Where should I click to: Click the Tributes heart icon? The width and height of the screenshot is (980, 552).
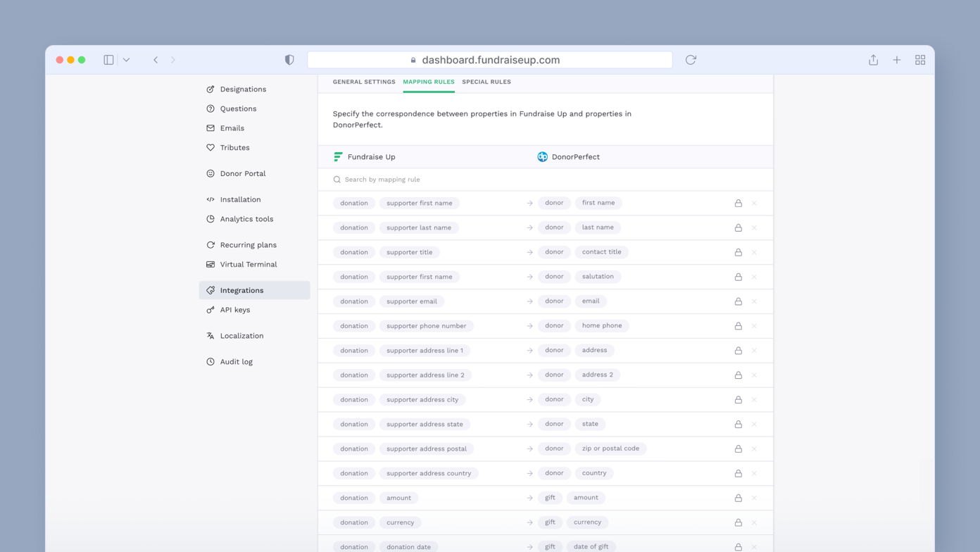(209, 147)
